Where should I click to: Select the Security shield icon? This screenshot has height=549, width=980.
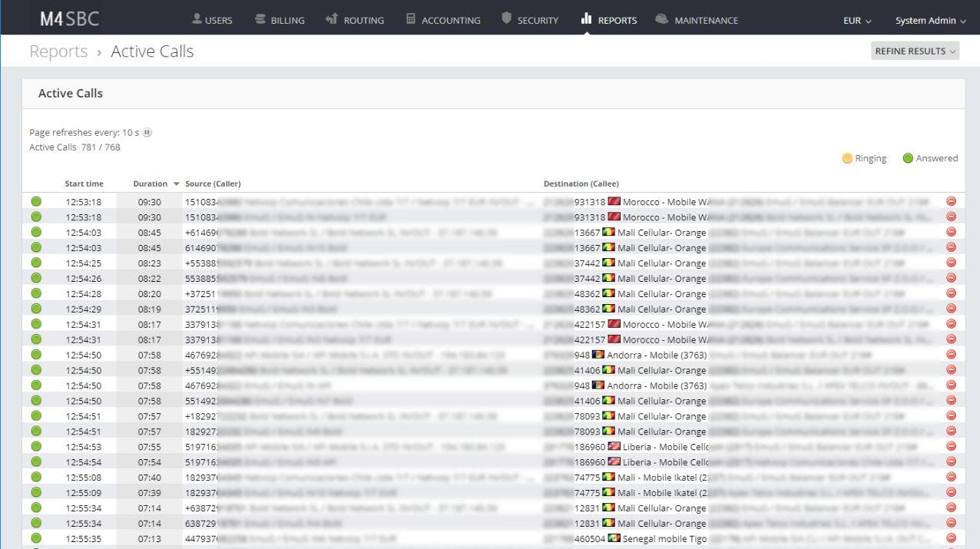click(506, 20)
